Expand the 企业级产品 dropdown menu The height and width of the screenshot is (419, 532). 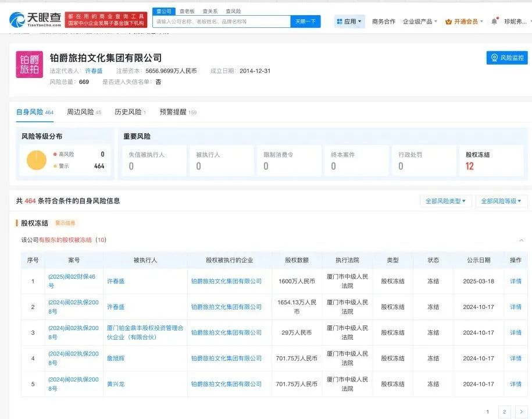(417, 21)
